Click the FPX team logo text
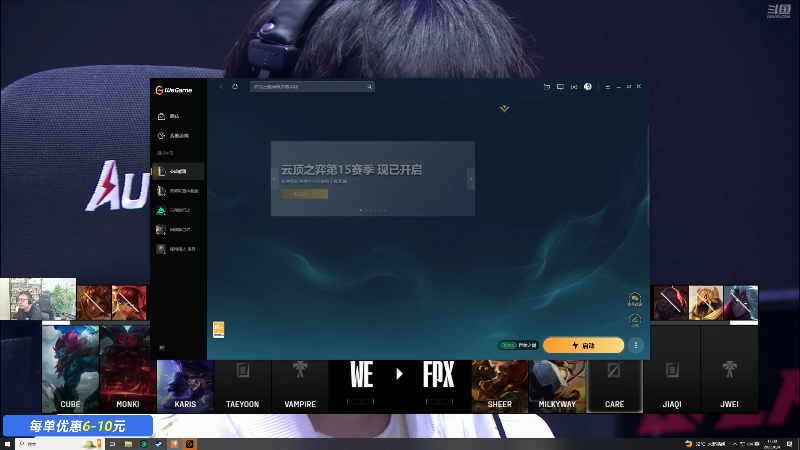 click(438, 375)
